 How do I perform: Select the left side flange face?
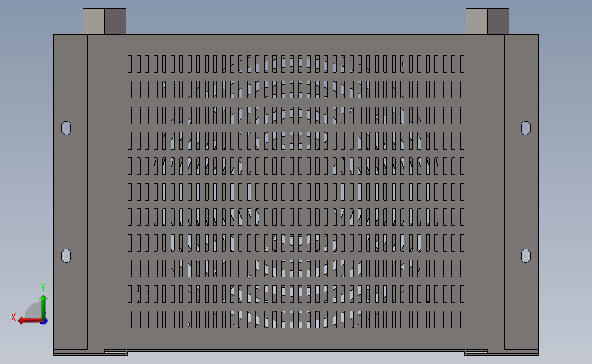point(70,192)
